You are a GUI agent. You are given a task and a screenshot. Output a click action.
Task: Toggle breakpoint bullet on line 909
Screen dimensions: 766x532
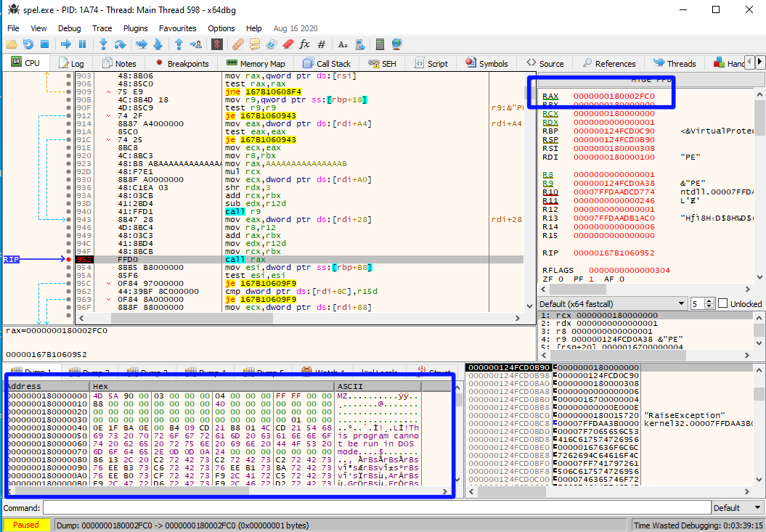click(69, 92)
